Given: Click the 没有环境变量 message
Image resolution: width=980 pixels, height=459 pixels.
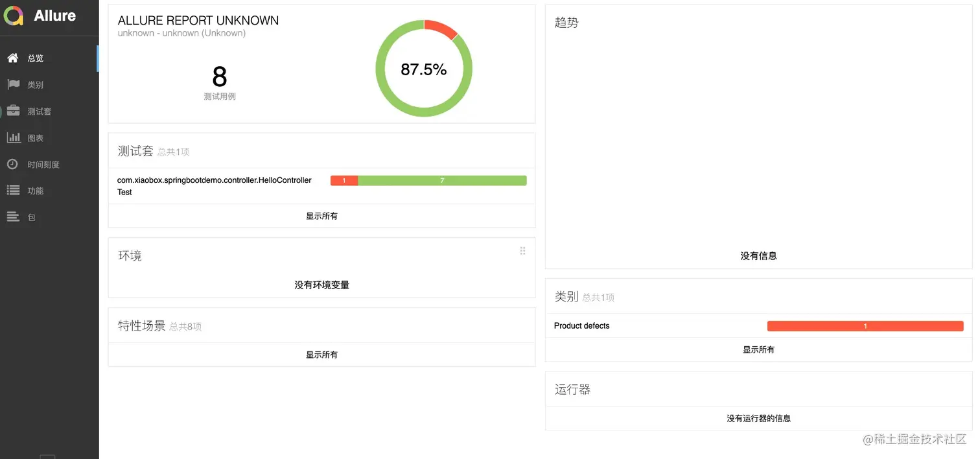Looking at the screenshot, I should (321, 285).
